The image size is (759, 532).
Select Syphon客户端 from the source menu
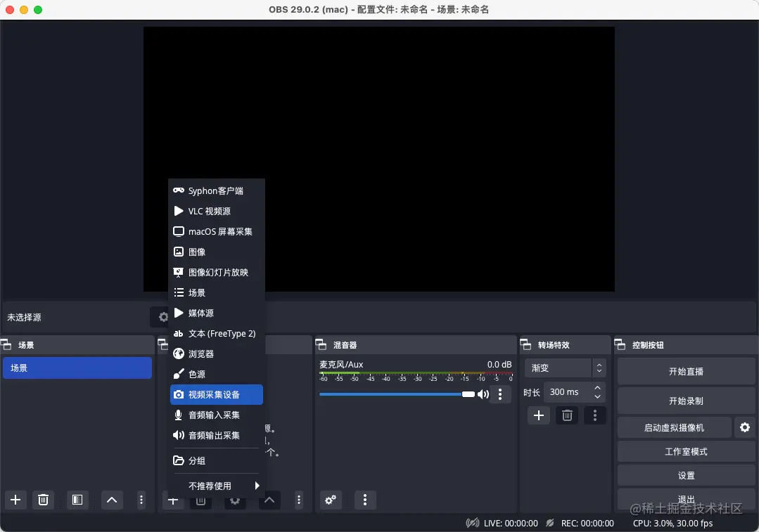click(217, 190)
